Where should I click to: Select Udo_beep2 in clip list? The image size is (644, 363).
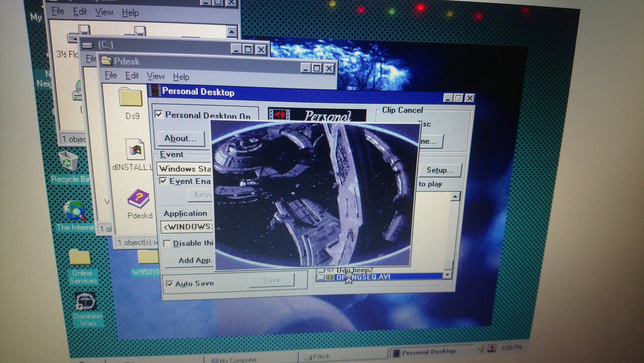pyautogui.click(x=354, y=269)
